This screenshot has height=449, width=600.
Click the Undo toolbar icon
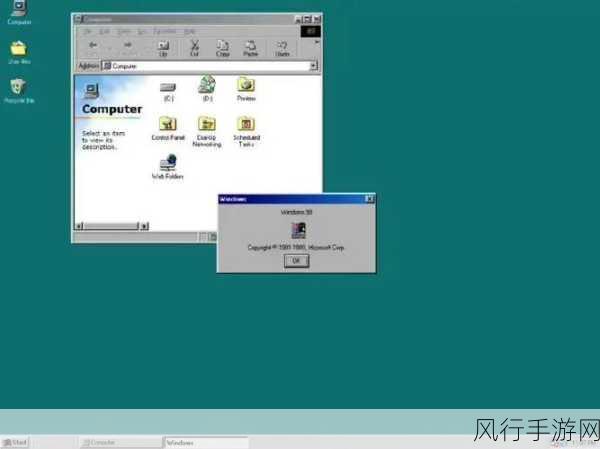pos(282,48)
